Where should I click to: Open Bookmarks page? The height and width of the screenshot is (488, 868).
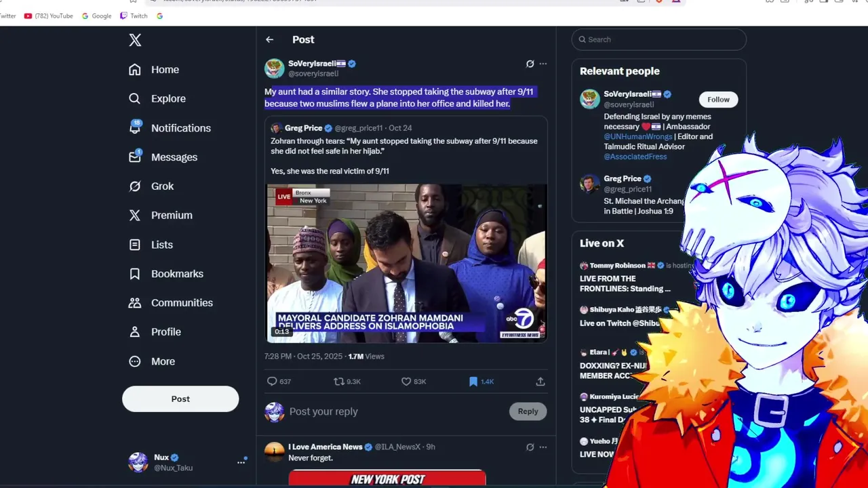click(165, 274)
